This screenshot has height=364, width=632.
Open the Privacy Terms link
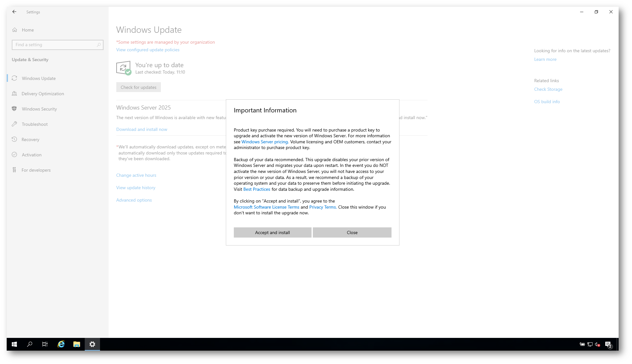[322, 207]
